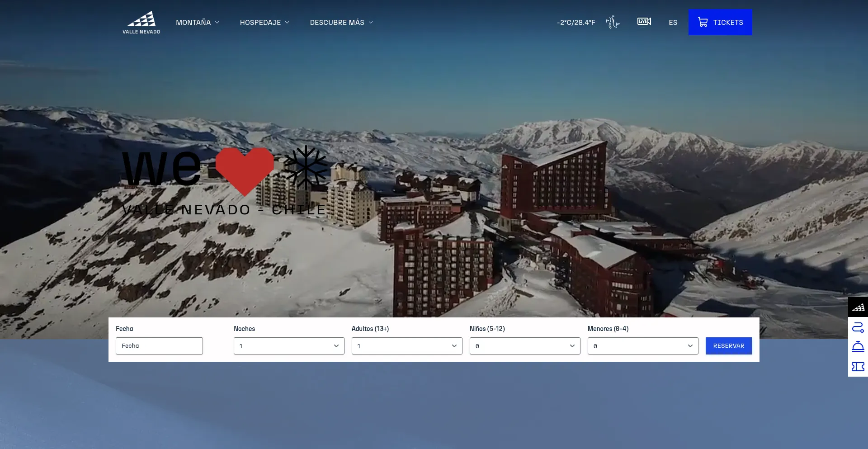Switch language via ES selector
The width and height of the screenshot is (868, 449).
pyautogui.click(x=673, y=22)
